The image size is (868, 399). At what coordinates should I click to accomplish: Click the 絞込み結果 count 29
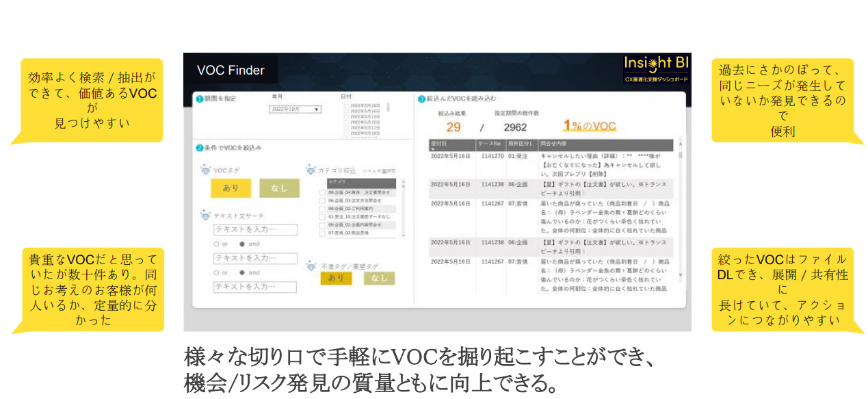coord(453,127)
